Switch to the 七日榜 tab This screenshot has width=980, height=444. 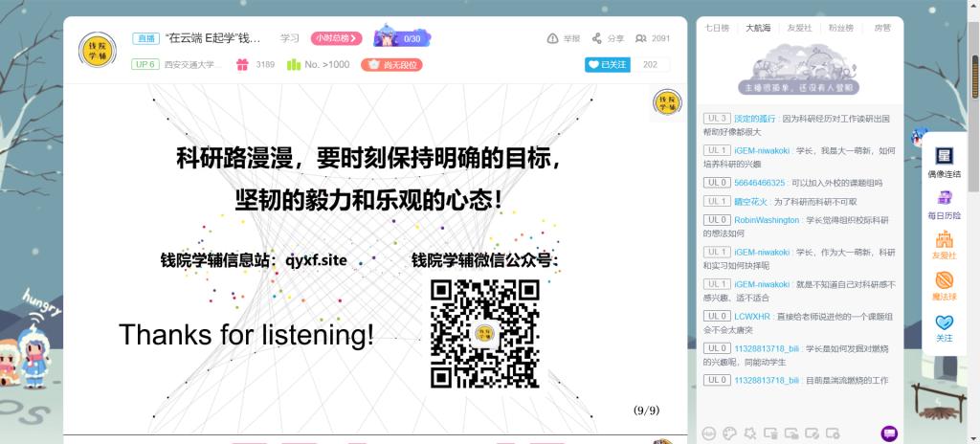point(717,28)
